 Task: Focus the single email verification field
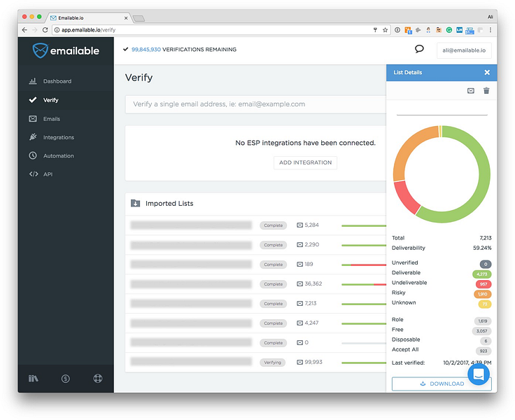click(255, 104)
